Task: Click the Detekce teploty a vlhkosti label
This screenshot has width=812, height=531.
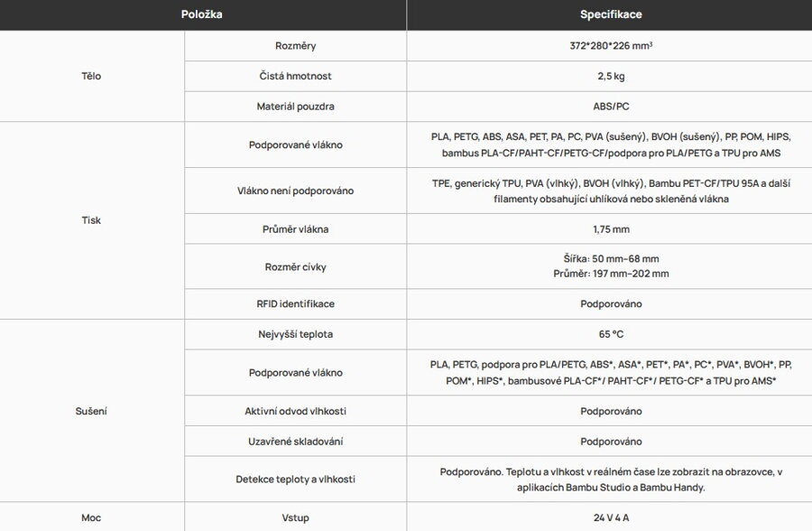Action: 295,479
